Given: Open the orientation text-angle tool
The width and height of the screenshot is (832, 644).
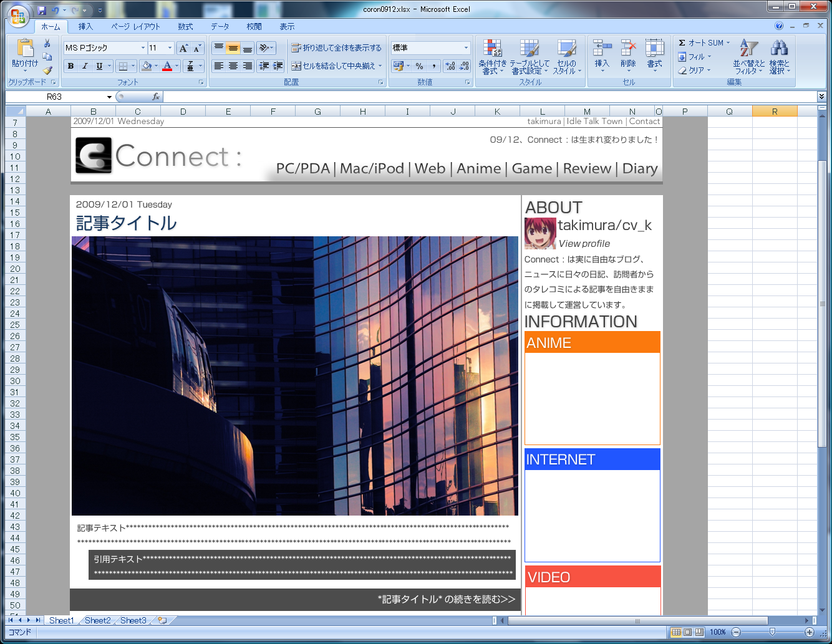Looking at the screenshot, I should coord(266,48).
